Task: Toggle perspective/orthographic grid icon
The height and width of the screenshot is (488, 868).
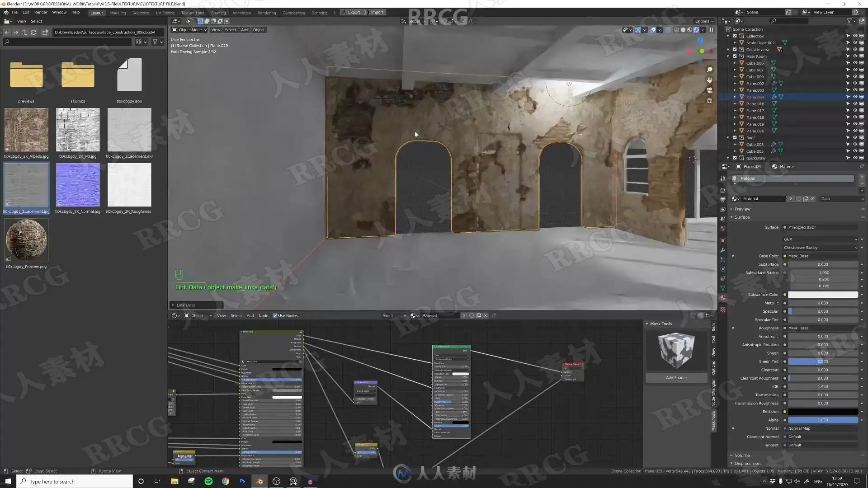Action: click(709, 101)
